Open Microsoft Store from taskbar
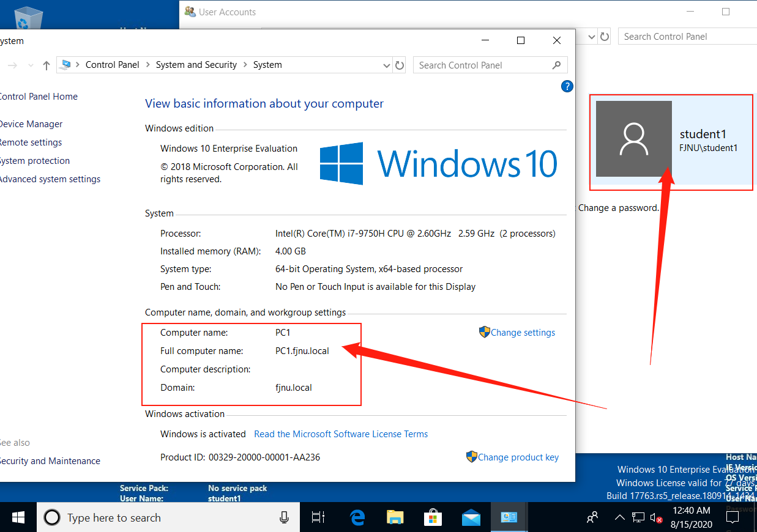This screenshot has width=757, height=532. click(x=433, y=517)
